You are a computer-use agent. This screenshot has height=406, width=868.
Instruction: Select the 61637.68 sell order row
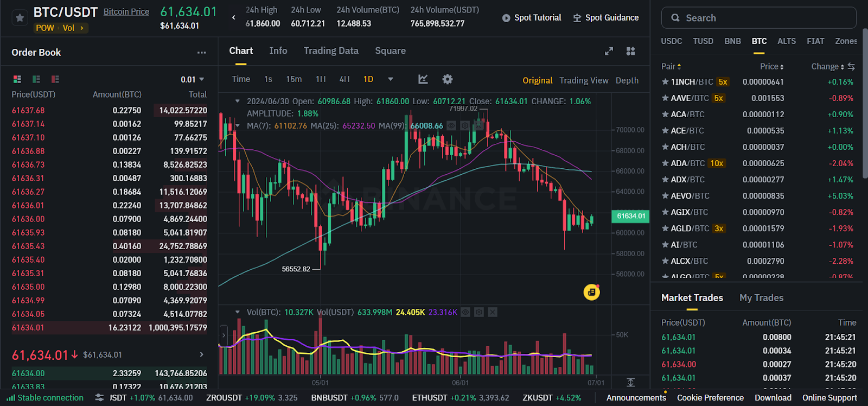(110, 110)
